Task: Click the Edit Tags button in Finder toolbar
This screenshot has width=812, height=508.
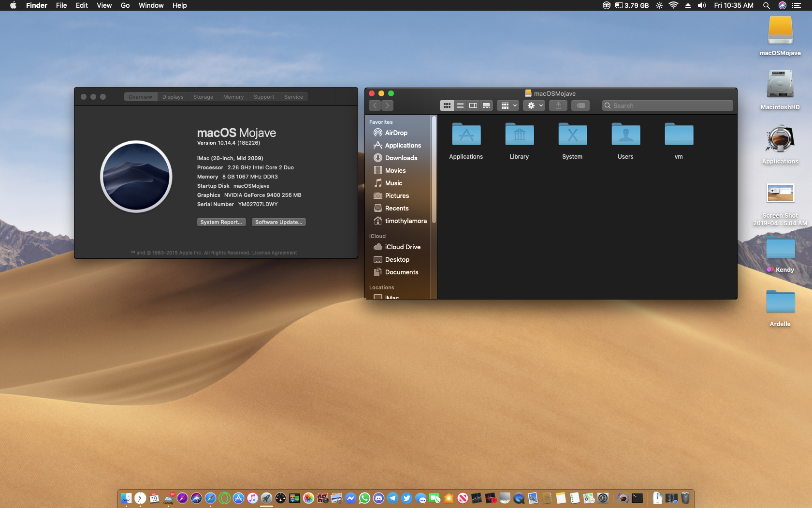Action: tap(580, 105)
